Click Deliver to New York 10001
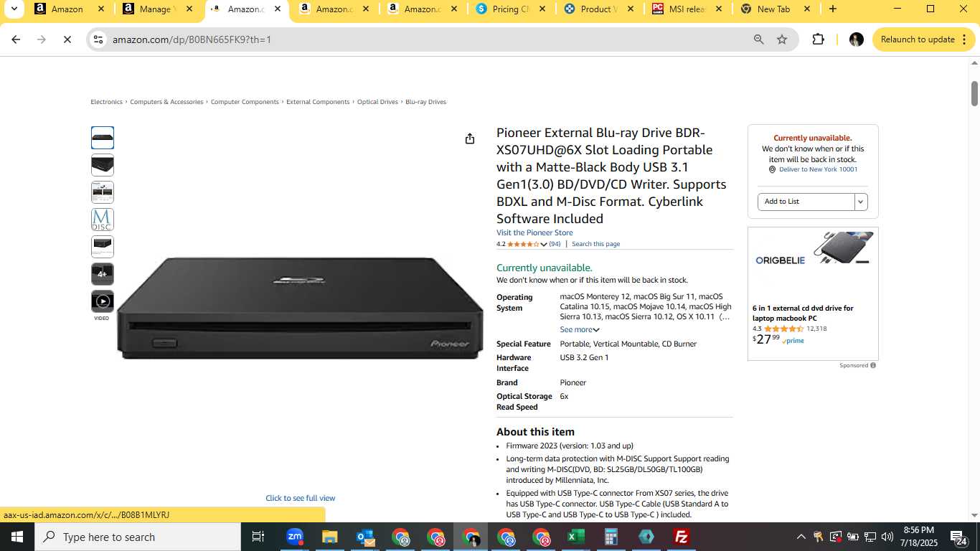Viewport: 980px width, 551px height. (819, 169)
